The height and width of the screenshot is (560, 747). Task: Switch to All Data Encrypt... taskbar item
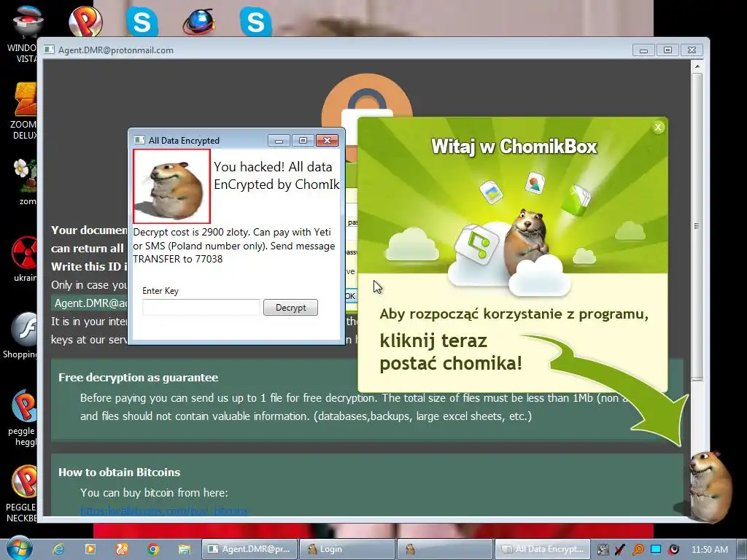point(543,549)
